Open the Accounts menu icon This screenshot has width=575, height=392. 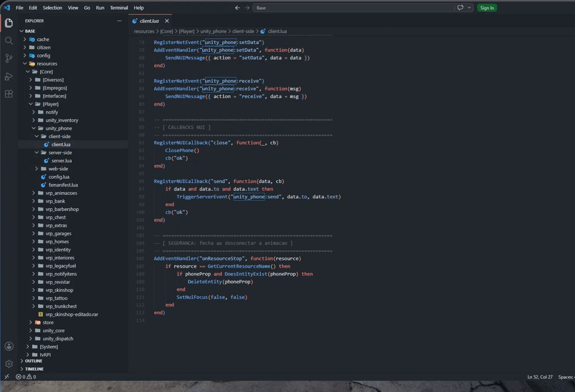click(x=9, y=346)
